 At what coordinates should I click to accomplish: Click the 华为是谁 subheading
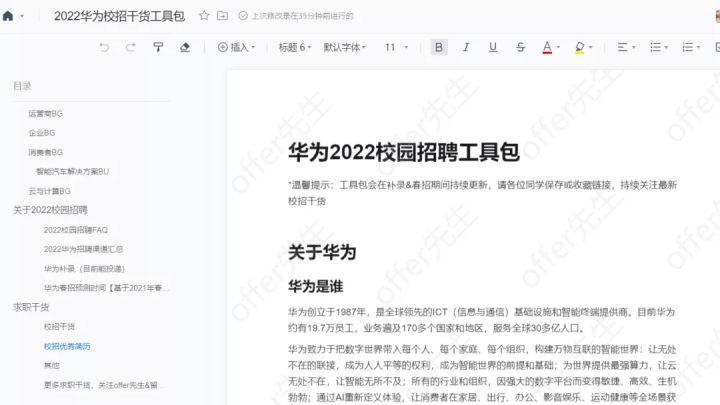(x=315, y=287)
